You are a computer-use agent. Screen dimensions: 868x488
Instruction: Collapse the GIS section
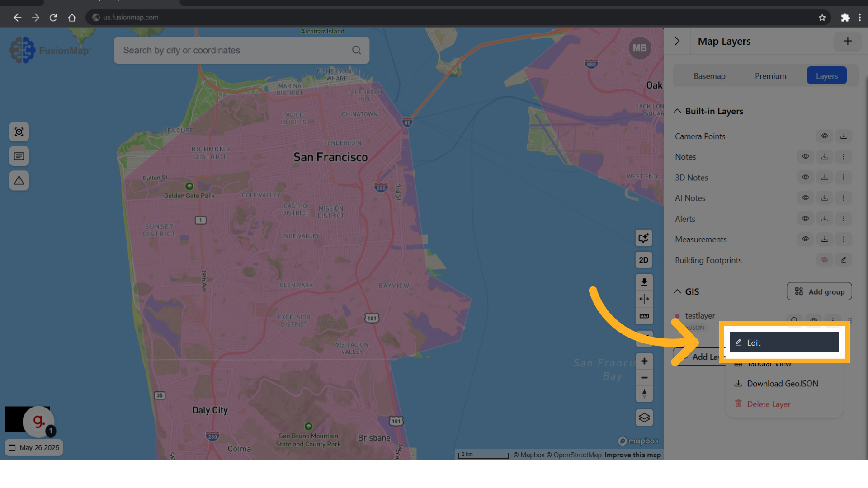pos(677,292)
